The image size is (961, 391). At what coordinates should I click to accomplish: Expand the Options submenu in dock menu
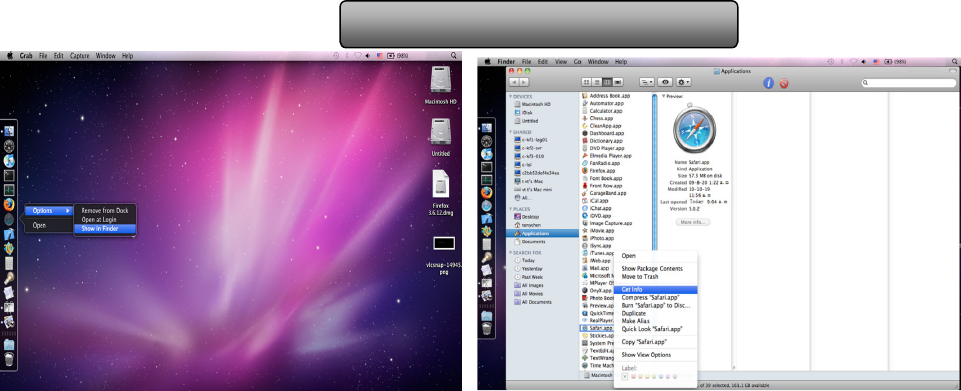pyautogui.click(x=50, y=211)
